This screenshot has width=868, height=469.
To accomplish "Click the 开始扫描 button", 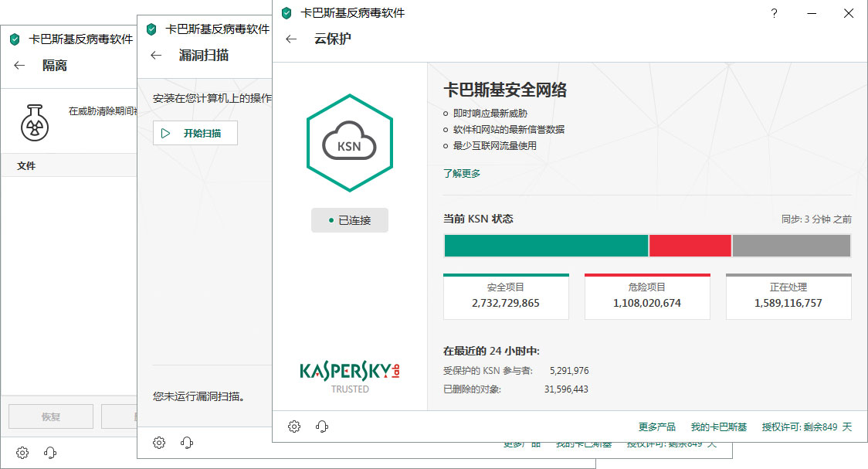I will click(195, 133).
